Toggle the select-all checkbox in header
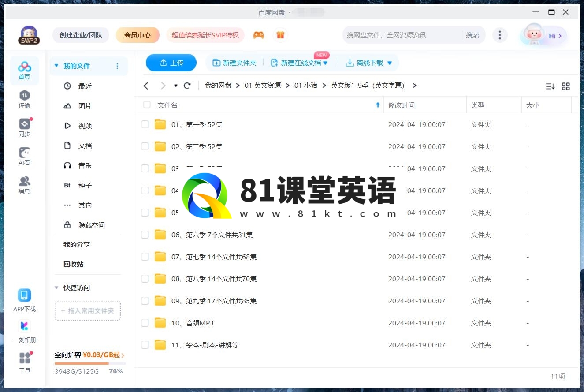The image size is (584, 392). click(147, 105)
